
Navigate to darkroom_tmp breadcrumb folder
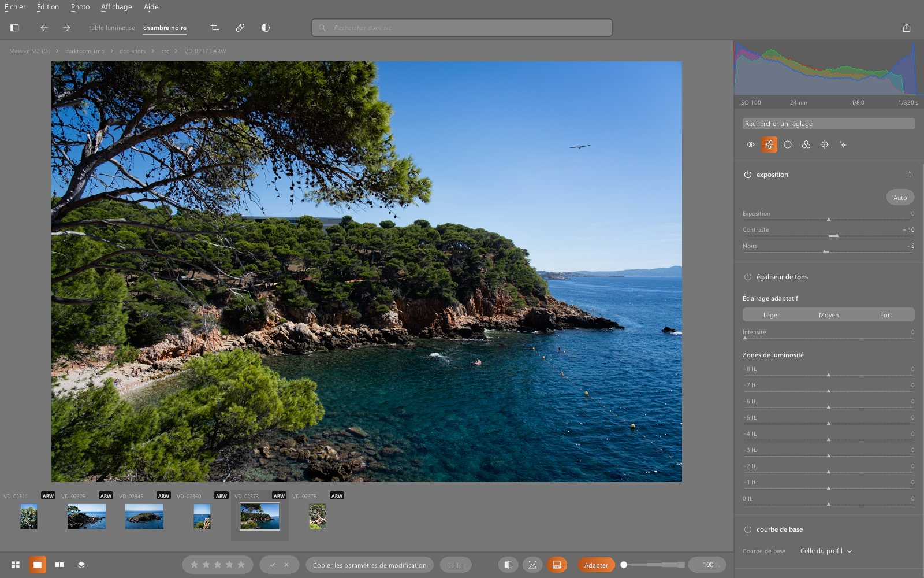pyautogui.click(x=85, y=51)
